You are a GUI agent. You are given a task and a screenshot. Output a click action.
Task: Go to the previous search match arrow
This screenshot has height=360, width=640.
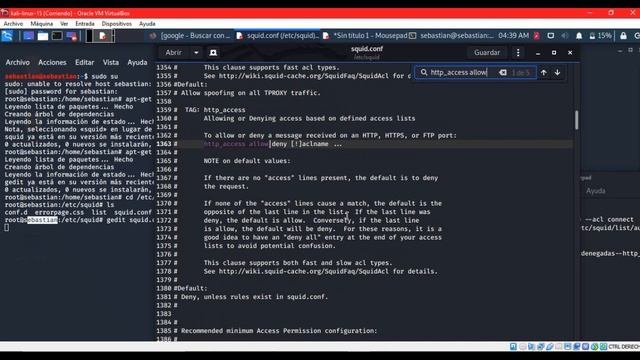(x=544, y=72)
